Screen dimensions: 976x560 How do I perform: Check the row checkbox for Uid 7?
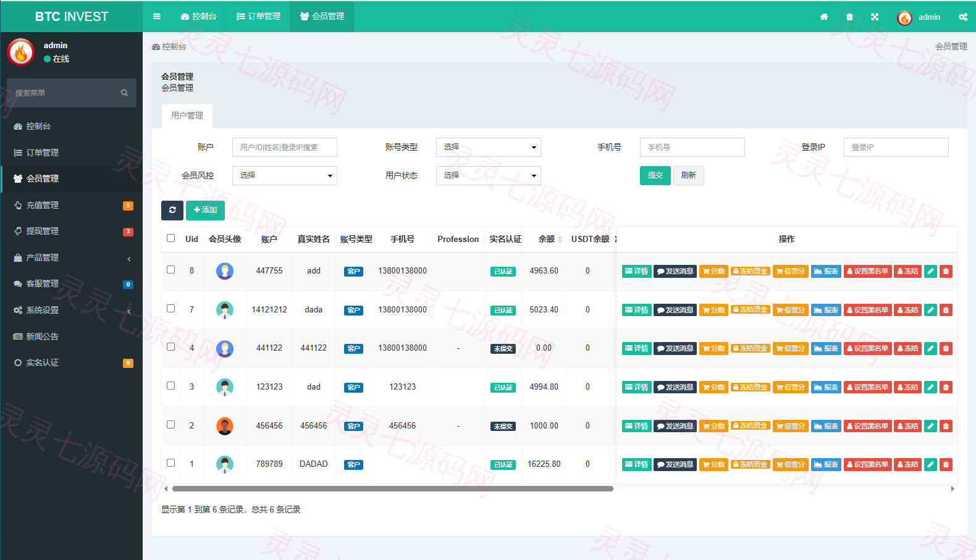point(171,309)
